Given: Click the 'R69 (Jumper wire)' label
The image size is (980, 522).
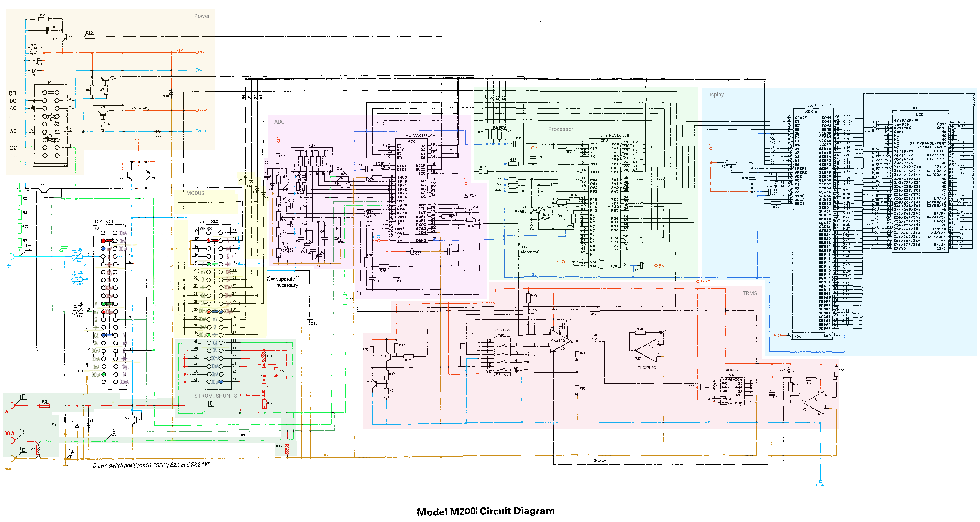Looking at the screenshot, I should pyautogui.click(x=530, y=250).
